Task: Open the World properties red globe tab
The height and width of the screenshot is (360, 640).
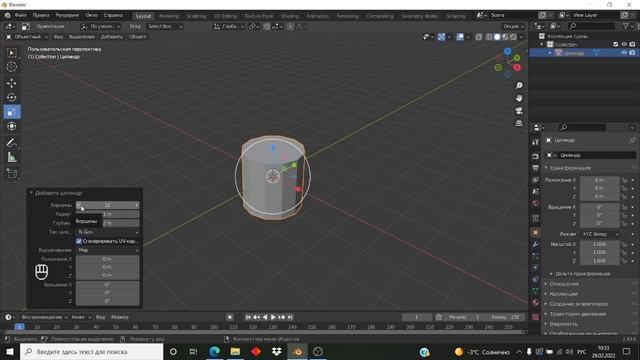Action: tap(536, 203)
